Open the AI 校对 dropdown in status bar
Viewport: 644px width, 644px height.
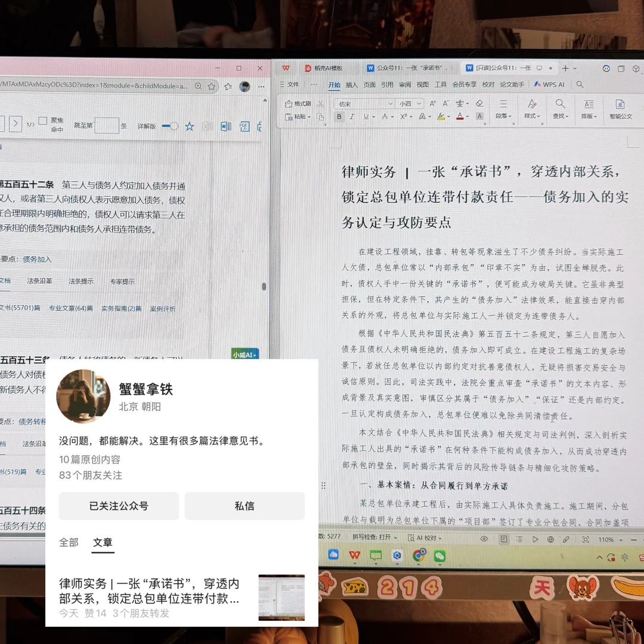[425, 538]
